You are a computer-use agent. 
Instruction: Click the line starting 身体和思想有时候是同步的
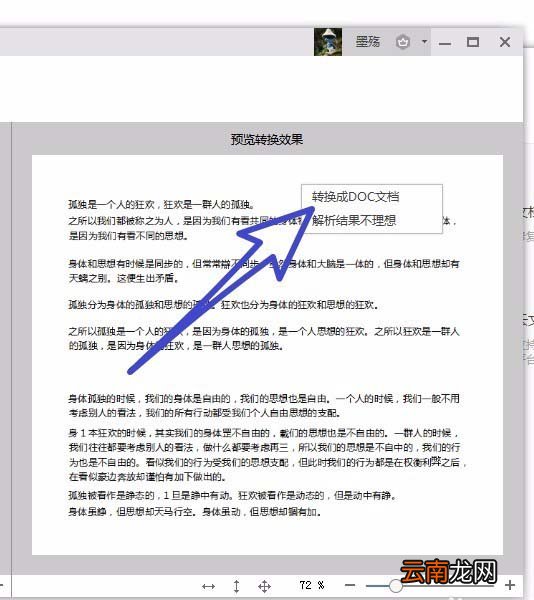pyautogui.click(x=264, y=264)
